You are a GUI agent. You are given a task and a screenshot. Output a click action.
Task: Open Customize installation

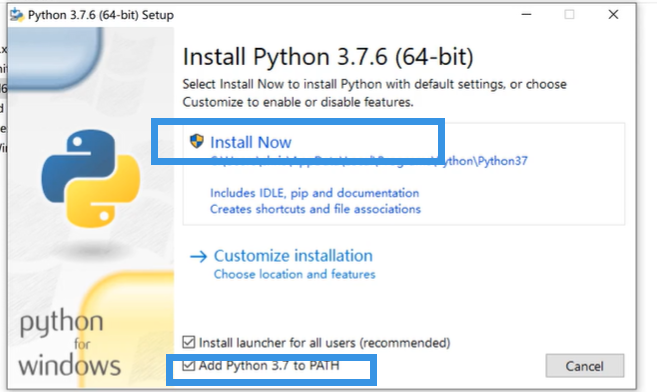click(x=293, y=255)
